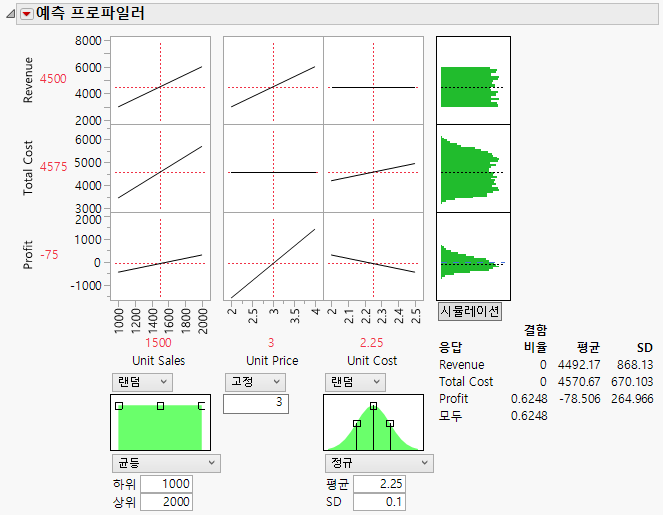Open the 균등 distribution dropdown
The height and width of the screenshot is (515, 663).
(x=166, y=463)
